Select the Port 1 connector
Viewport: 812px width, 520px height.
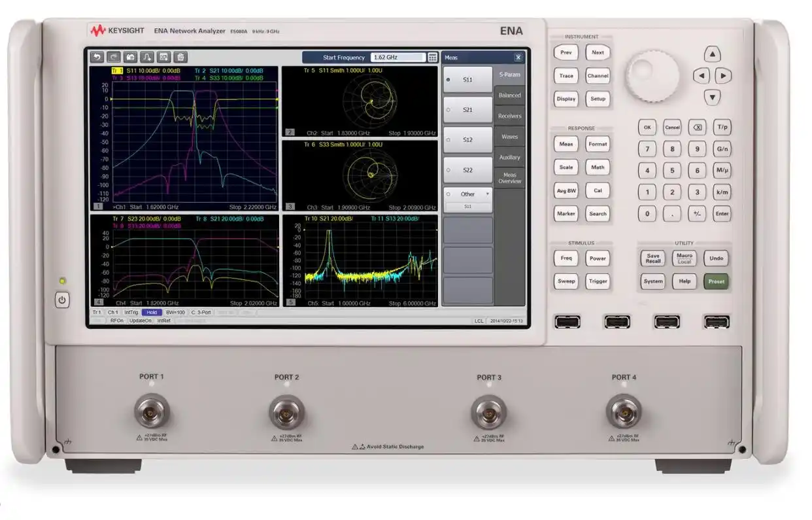click(x=152, y=411)
